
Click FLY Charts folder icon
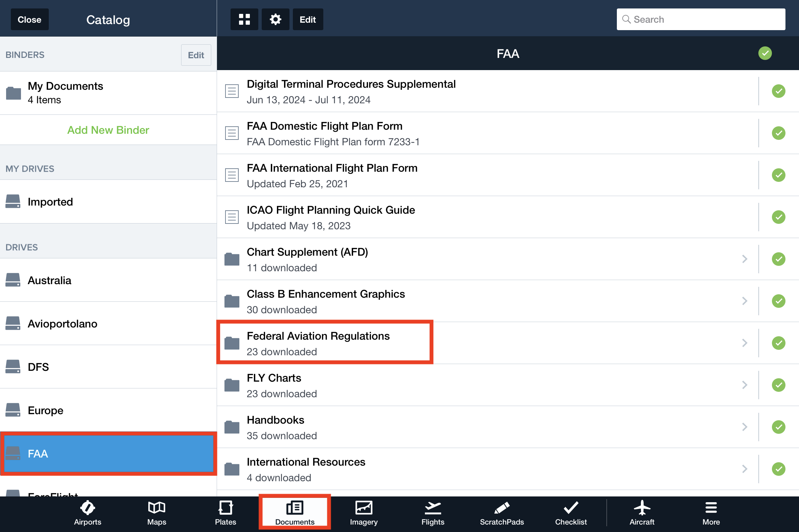pos(232,385)
